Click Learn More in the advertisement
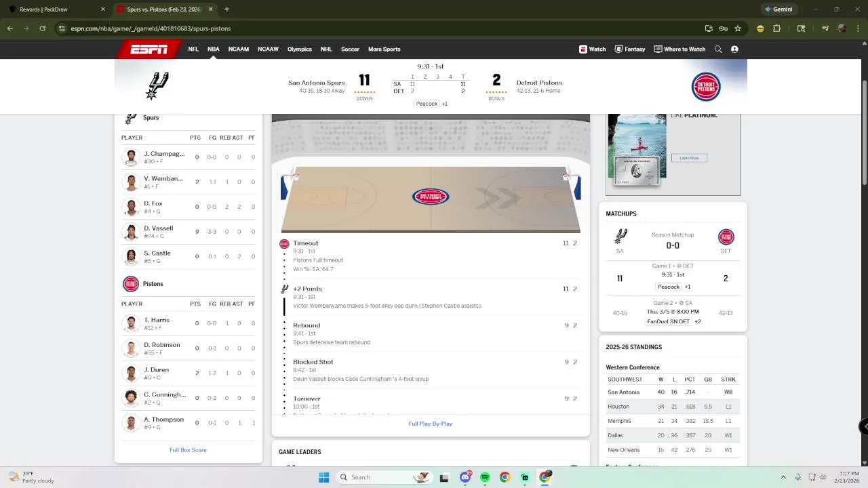Image resolution: width=868 pixels, height=488 pixels. [689, 158]
